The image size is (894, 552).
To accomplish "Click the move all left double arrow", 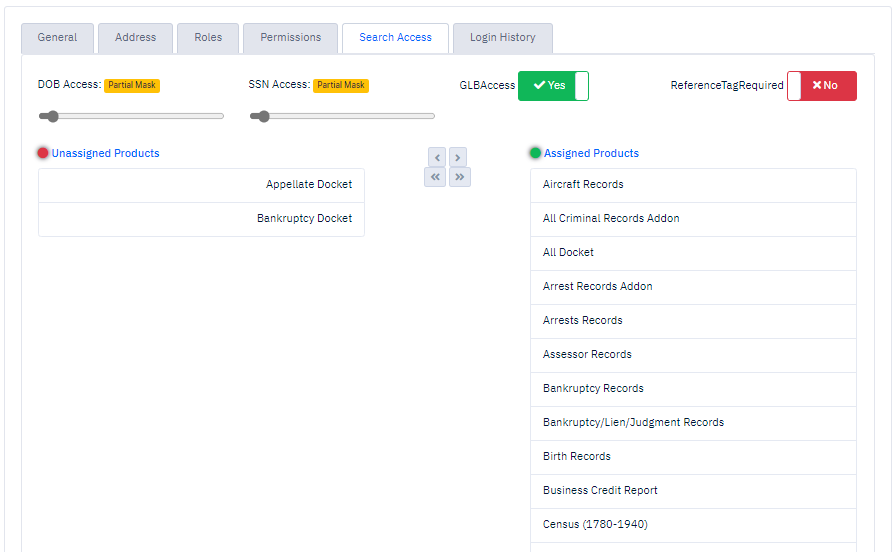I will tap(435, 177).
